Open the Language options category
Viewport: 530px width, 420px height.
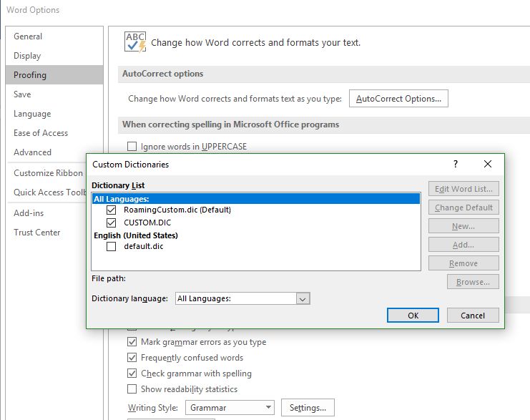[x=54, y=114]
